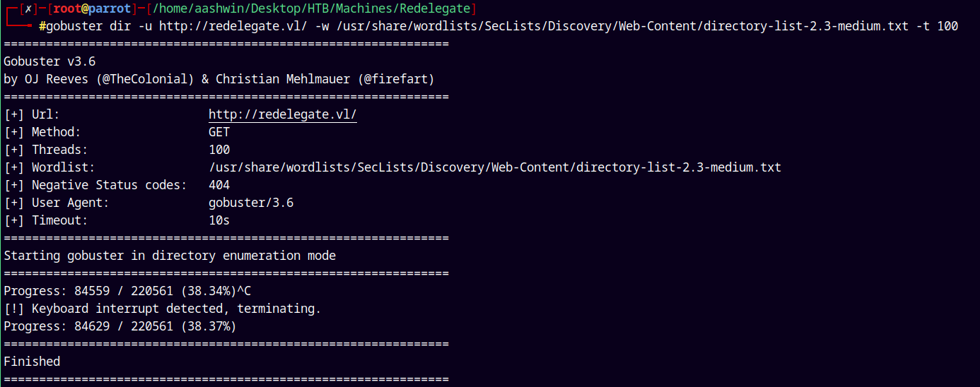Click the gobuster command name
The height and width of the screenshot is (387, 980).
(x=74, y=26)
